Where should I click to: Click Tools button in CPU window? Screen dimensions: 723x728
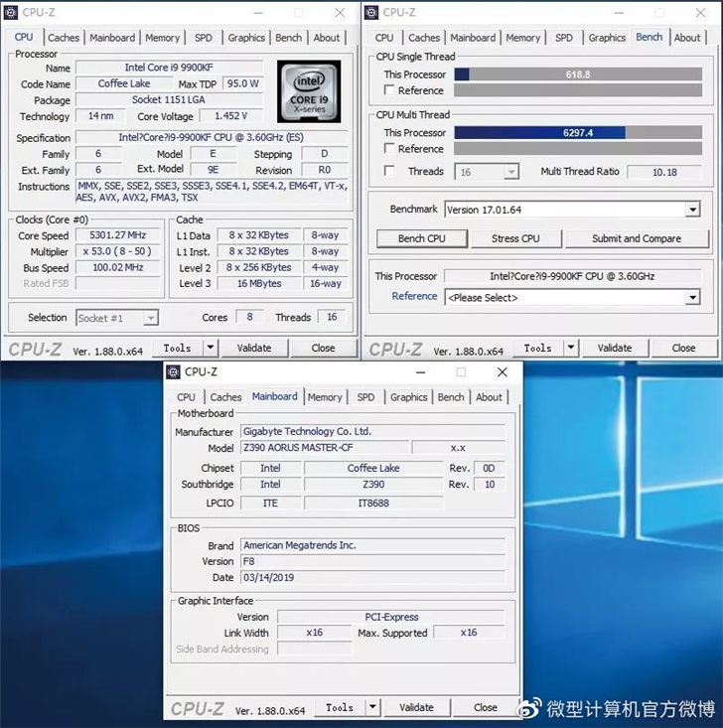tap(177, 348)
